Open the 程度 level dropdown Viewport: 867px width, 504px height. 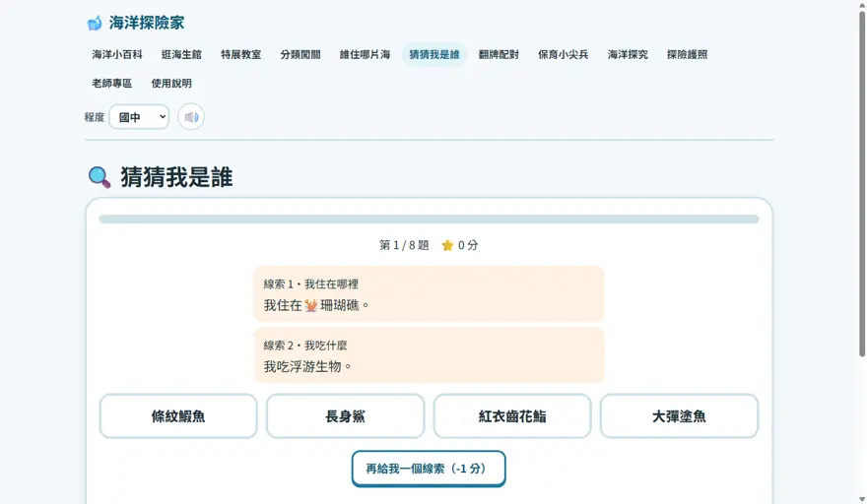point(139,117)
